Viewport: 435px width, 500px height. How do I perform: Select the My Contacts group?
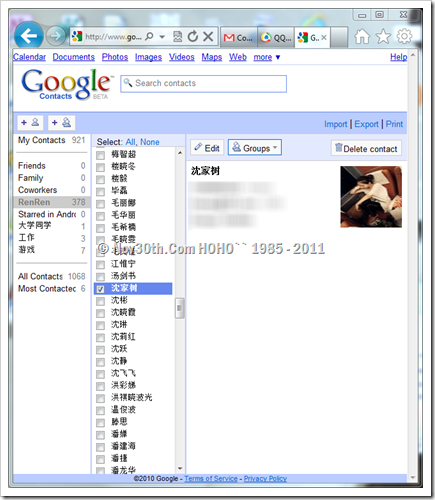point(52,140)
